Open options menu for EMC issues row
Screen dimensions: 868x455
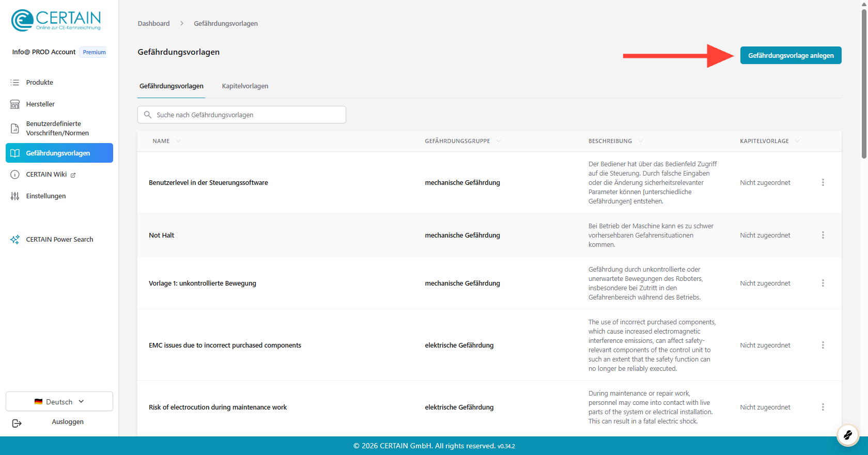[823, 346]
